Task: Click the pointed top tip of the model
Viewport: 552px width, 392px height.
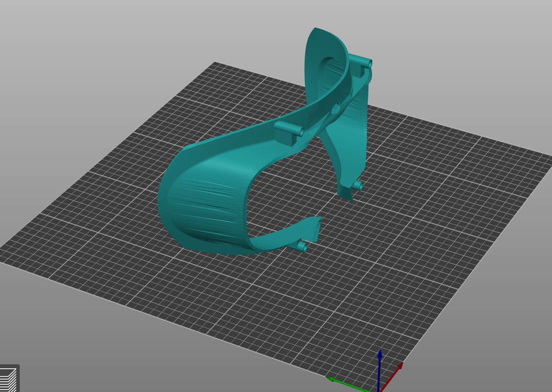Action: click(315, 29)
